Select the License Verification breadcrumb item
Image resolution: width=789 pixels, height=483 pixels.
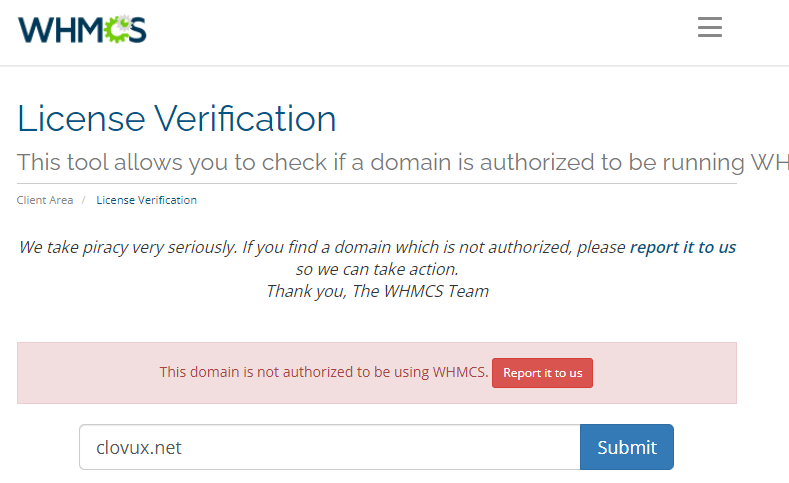coord(146,200)
